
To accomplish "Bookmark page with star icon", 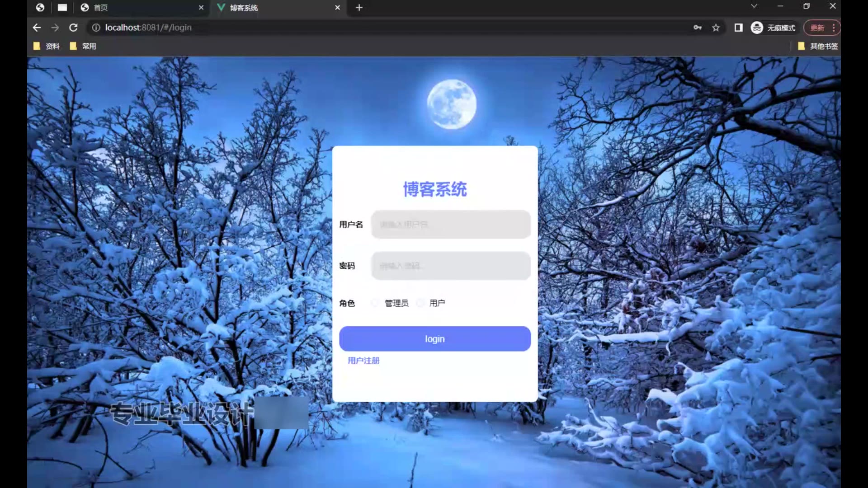I will (x=716, y=28).
